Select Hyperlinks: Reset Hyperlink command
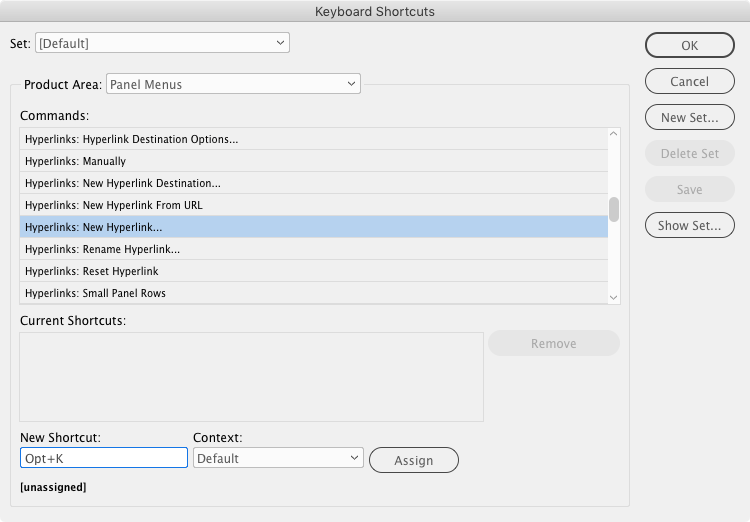The image size is (750, 522). (314, 271)
